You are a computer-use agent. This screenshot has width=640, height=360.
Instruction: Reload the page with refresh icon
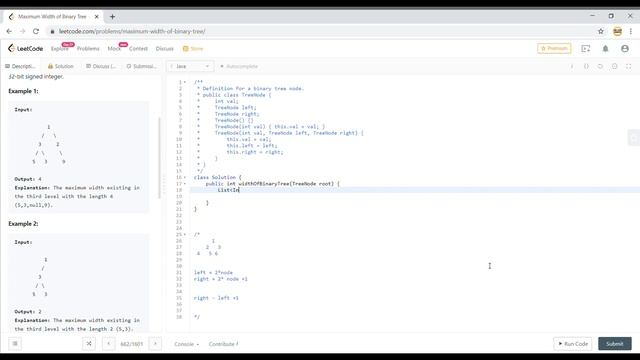tap(36, 31)
